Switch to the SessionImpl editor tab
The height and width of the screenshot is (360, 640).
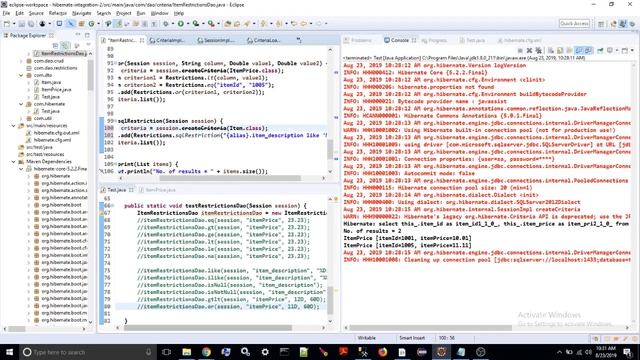click(x=215, y=40)
